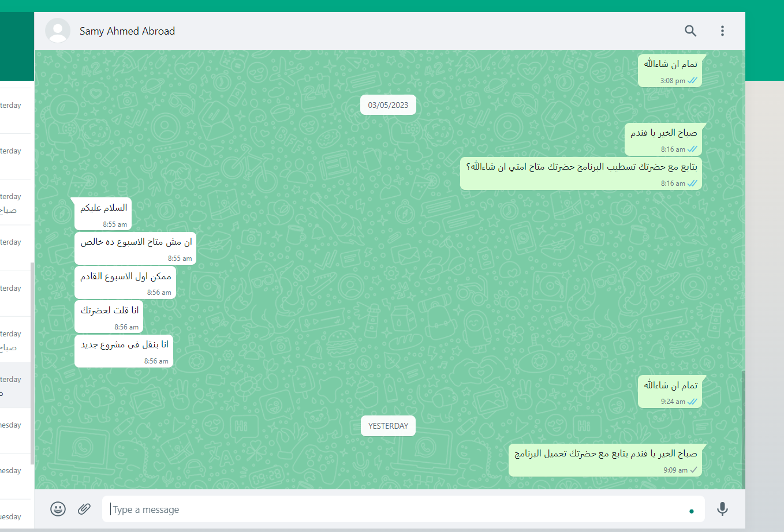Open the emoji picker

[x=58, y=509]
